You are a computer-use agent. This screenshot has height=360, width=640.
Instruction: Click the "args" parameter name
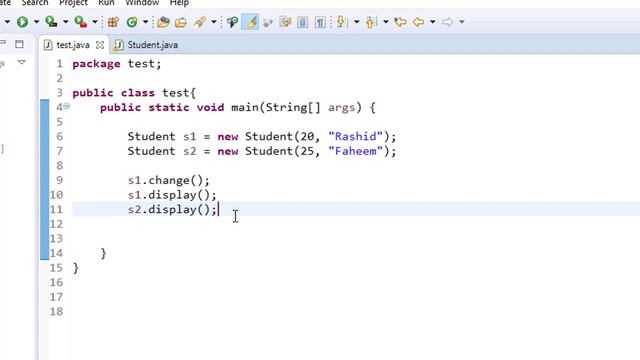[x=341, y=108]
